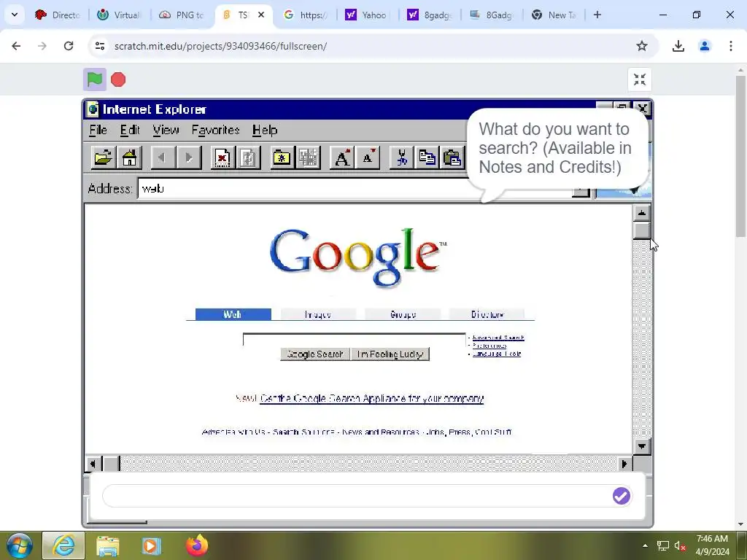The image size is (747, 560).
Task: View site information icon in address bar
Action: (99, 46)
